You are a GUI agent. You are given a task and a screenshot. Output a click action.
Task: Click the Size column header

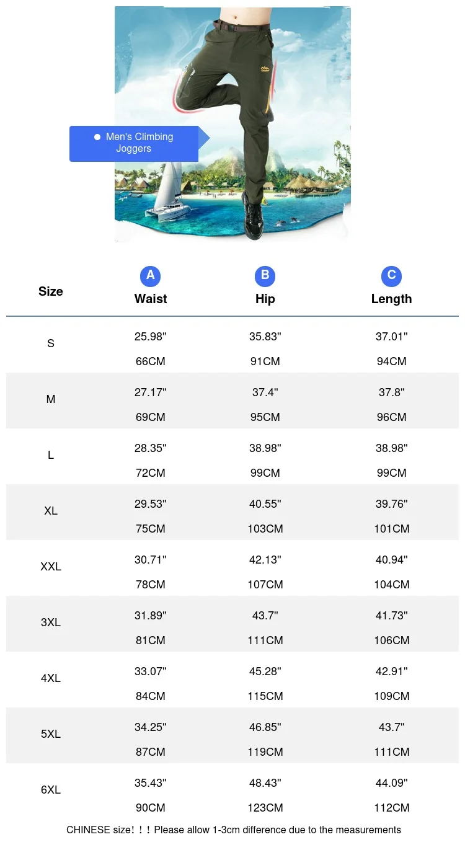point(51,291)
